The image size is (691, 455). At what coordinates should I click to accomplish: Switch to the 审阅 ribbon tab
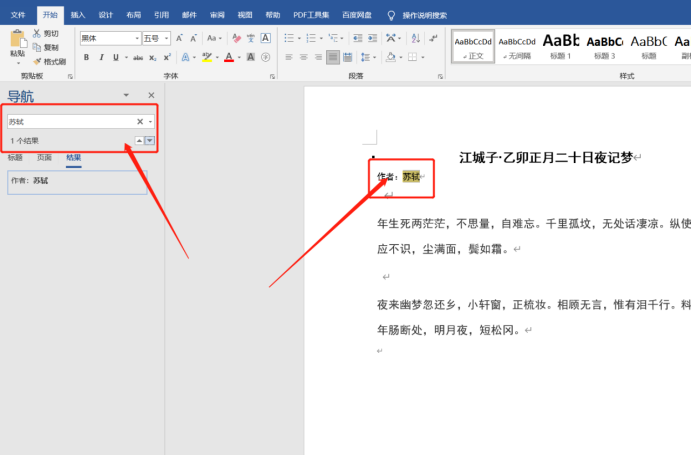coord(217,15)
